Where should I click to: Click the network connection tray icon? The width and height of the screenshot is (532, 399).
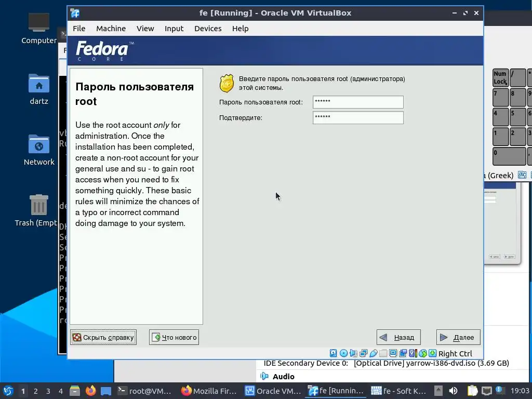click(486, 391)
